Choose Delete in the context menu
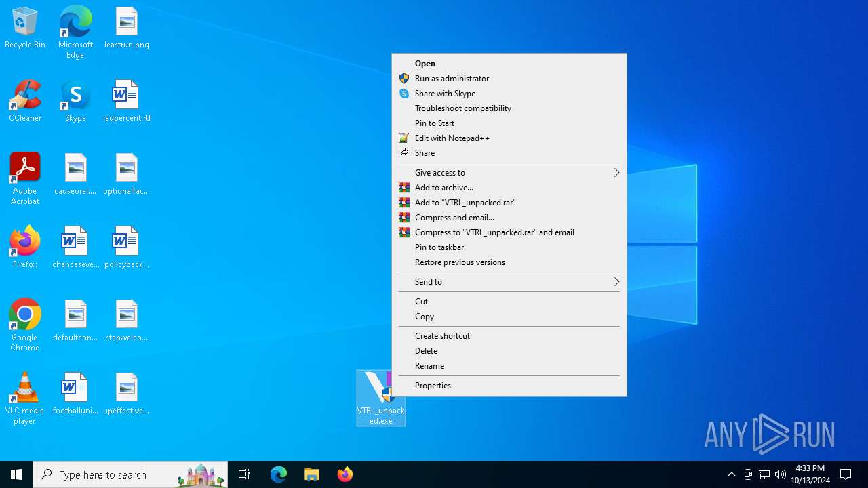This screenshot has height=488, width=868. 509,351
